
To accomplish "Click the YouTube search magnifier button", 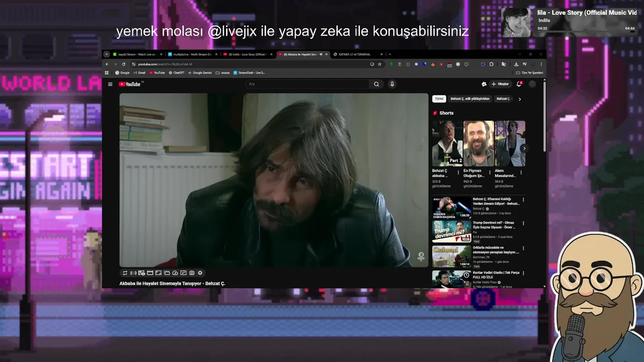I will click(x=376, y=84).
